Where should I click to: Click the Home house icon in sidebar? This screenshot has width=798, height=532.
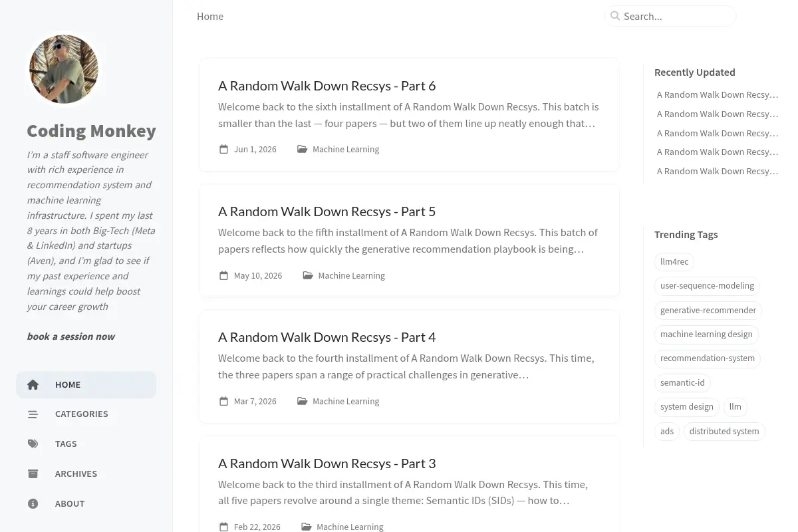(33, 384)
